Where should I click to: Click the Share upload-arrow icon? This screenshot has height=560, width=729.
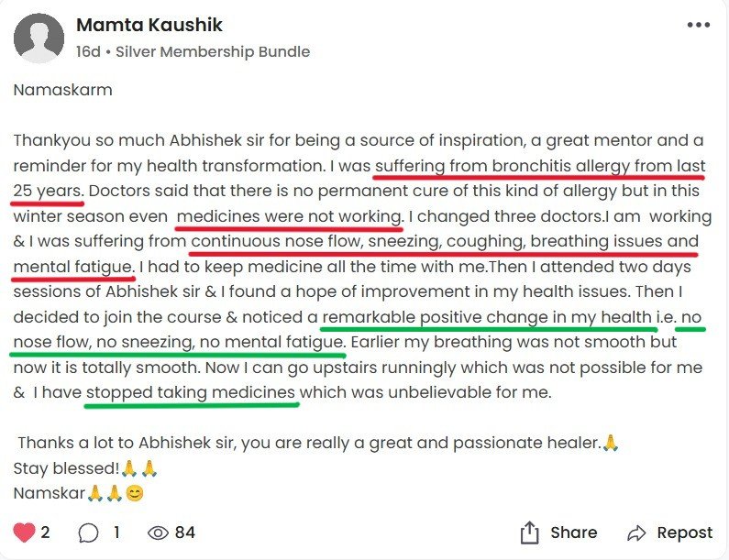(529, 533)
